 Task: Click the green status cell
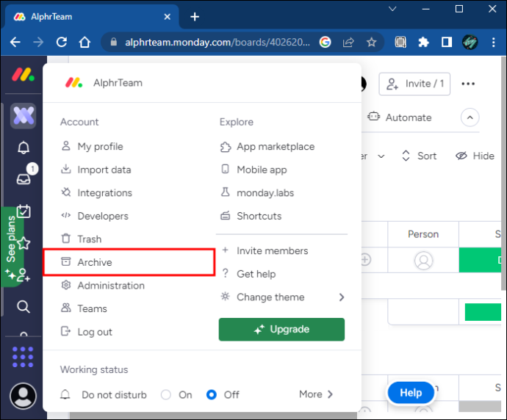(480, 260)
